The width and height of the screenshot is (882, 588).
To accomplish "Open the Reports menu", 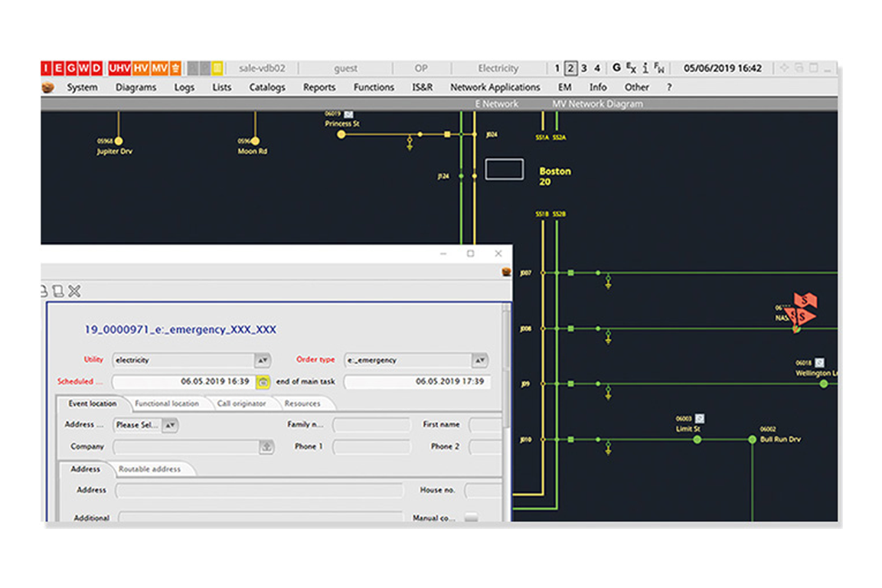I will point(319,87).
